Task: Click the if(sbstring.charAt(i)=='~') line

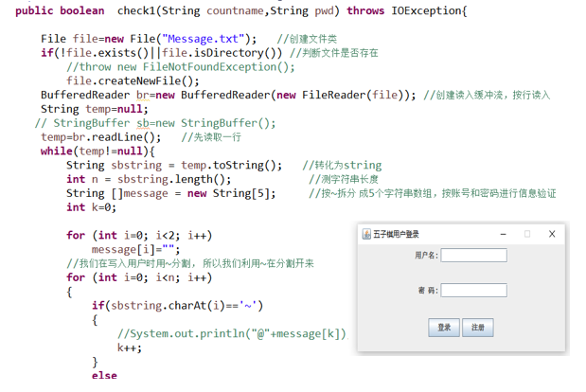Action: [178, 306]
